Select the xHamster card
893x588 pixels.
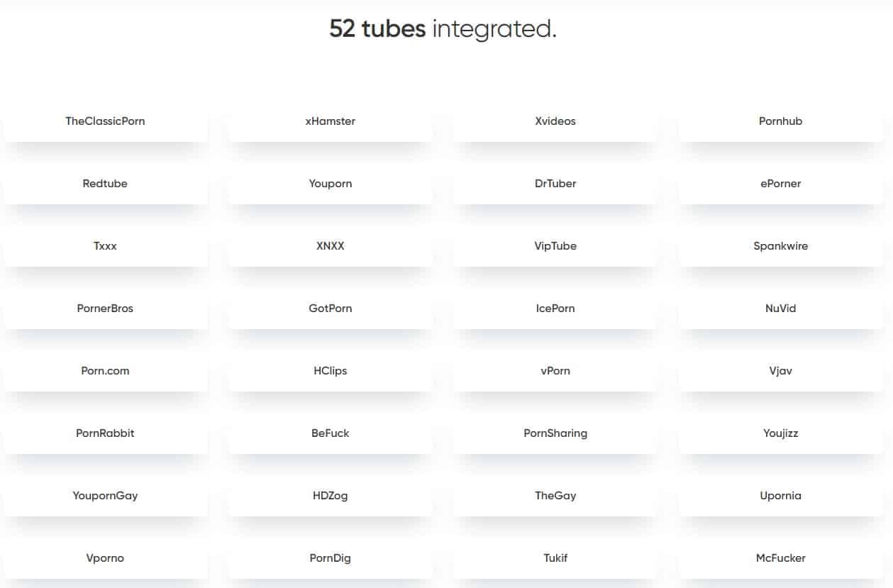click(331, 121)
